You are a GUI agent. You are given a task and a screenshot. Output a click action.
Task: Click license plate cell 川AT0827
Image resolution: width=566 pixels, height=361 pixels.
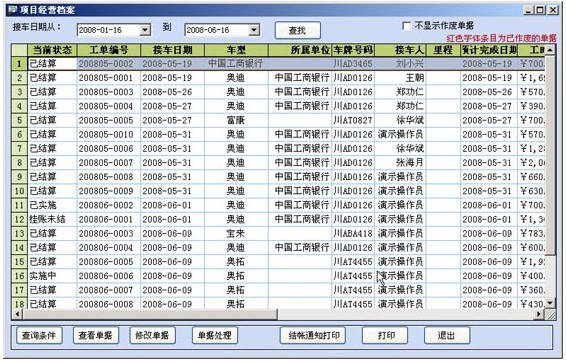pos(353,120)
